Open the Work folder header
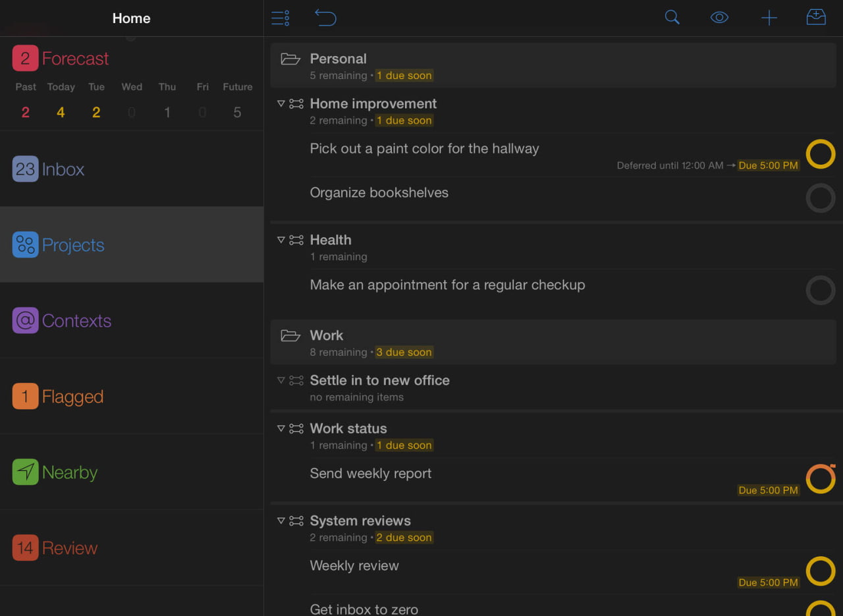Viewport: 843px width, 616px height. pos(327,336)
